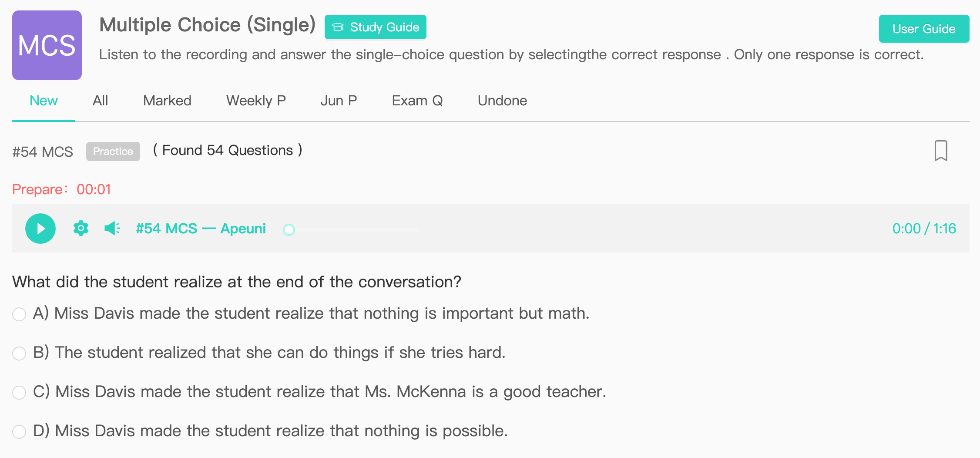
Task: Select answer B about trying hard
Action: click(19, 353)
